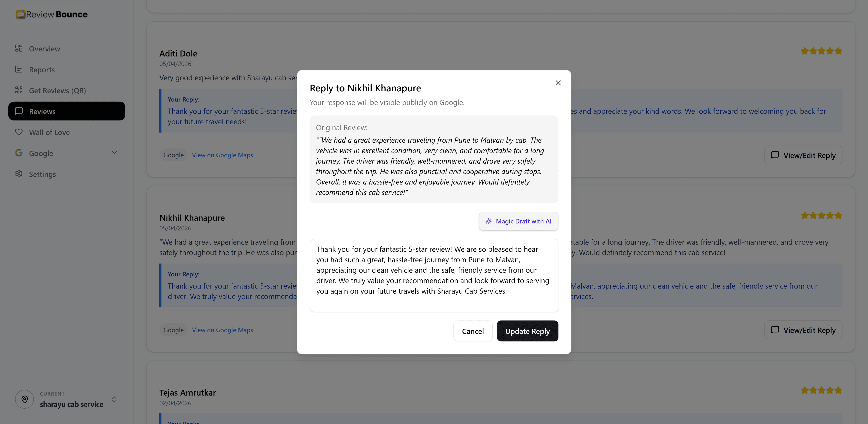
Task: Click Update Reply button
Action: [x=527, y=331]
